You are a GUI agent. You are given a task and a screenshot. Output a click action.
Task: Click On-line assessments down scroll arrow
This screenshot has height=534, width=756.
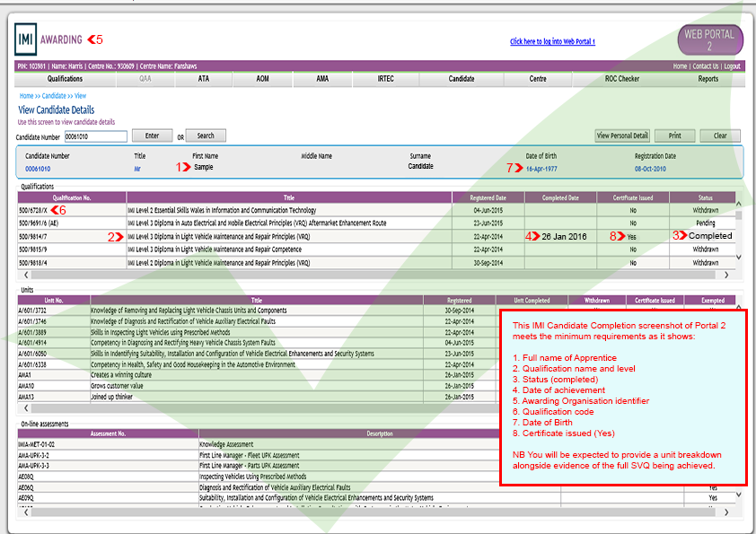click(738, 495)
